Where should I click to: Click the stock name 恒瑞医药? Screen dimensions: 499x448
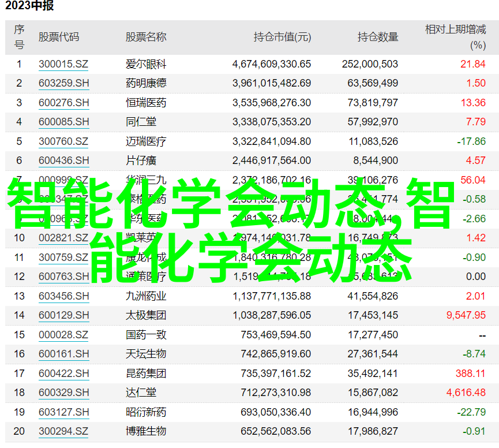tap(146, 103)
